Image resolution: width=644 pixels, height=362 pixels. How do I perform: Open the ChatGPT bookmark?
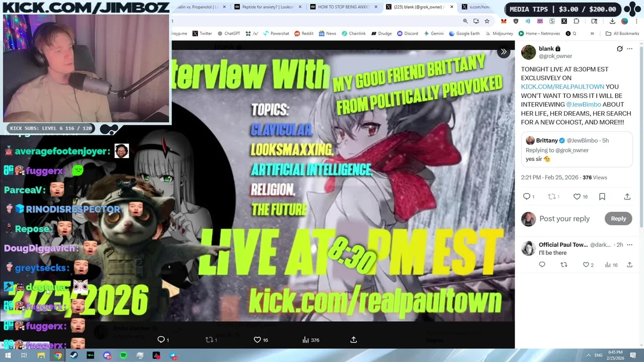228,34
